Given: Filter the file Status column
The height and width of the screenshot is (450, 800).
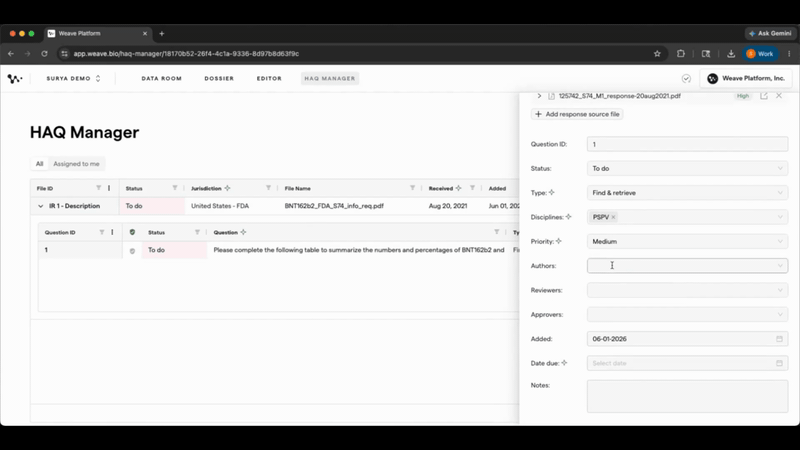Looking at the screenshot, I should [x=175, y=188].
